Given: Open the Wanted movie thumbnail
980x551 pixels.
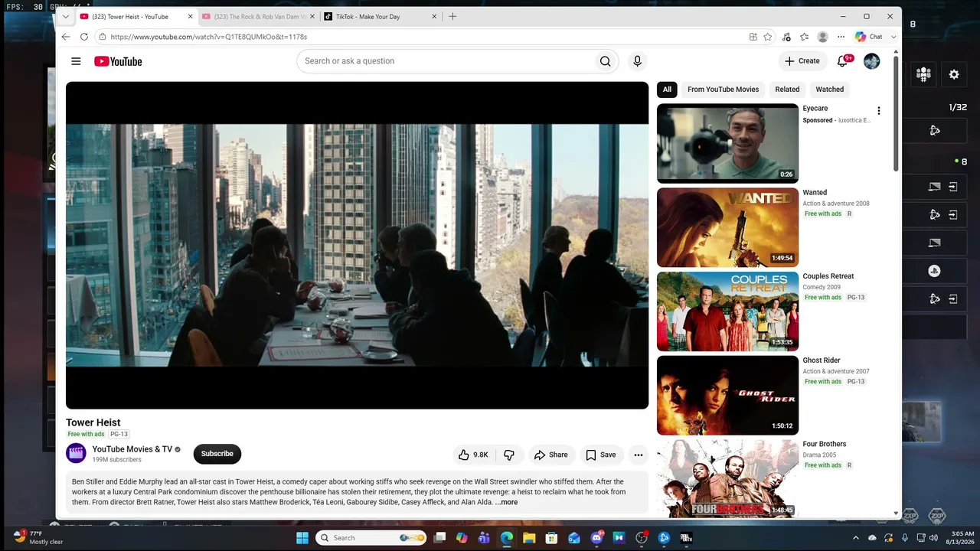Looking at the screenshot, I should pyautogui.click(x=727, y=227).
